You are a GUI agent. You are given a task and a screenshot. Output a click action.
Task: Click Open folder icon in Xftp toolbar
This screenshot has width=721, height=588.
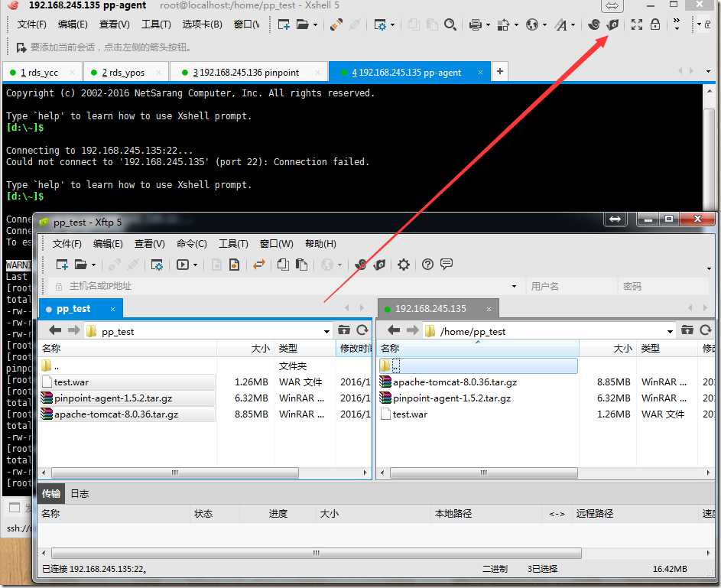tap(81, 265)
